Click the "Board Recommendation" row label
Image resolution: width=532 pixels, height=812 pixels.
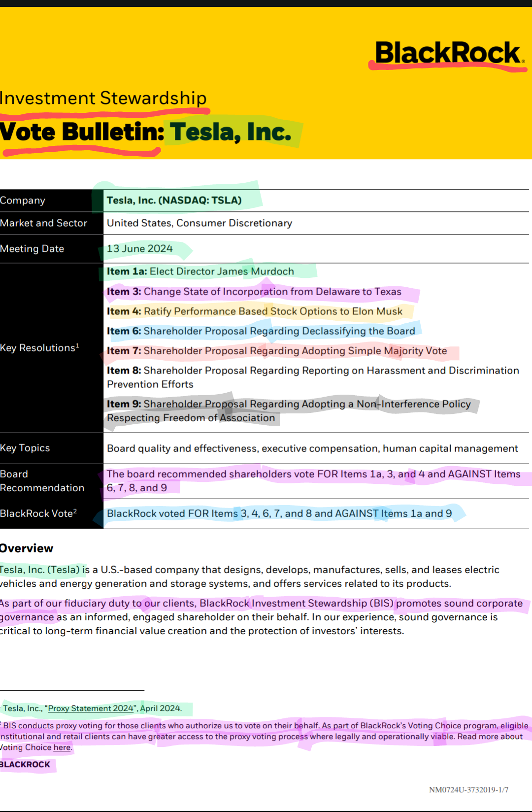pos(42,481)
